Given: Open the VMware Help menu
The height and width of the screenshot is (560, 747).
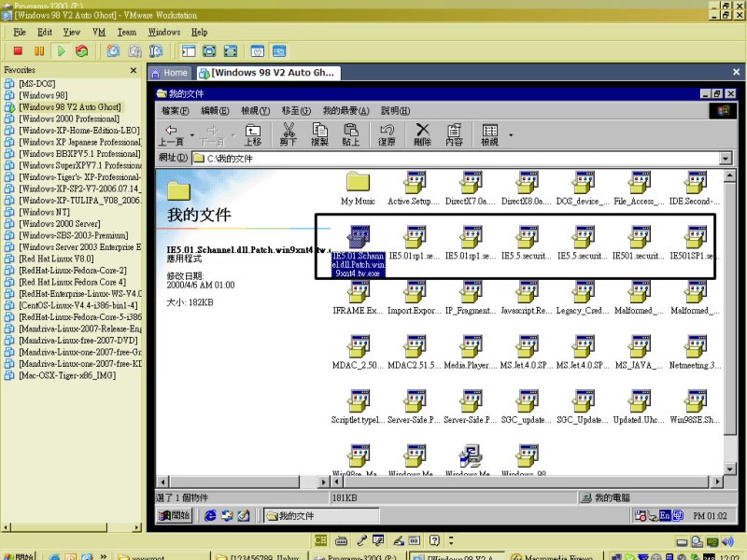Looking at the screenshot, I should 199,33.
